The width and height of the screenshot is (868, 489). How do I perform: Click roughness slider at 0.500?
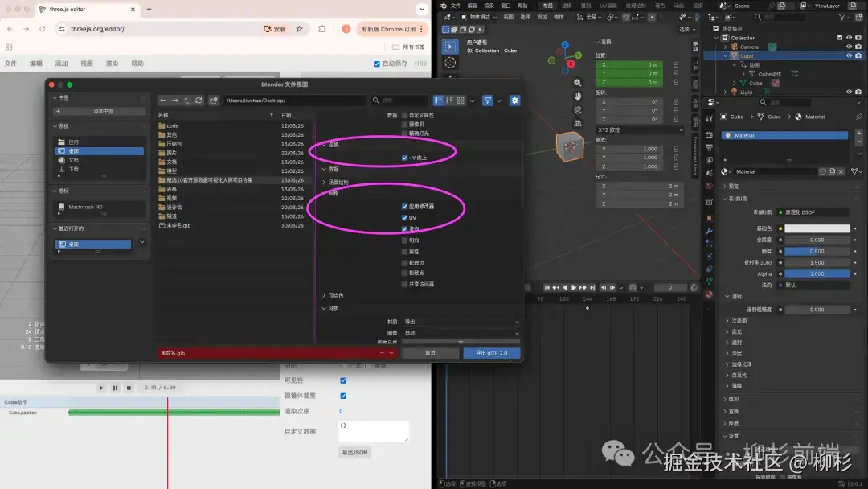pyautogui.click(x=817, y=251)
